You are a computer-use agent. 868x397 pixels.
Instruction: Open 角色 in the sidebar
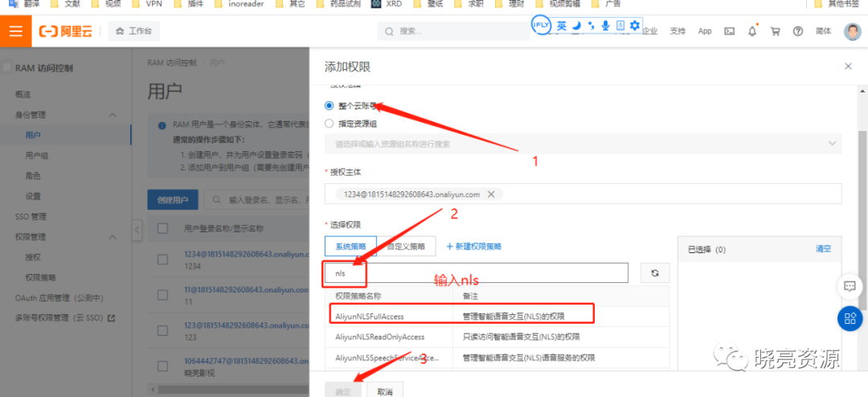(33, 176)
